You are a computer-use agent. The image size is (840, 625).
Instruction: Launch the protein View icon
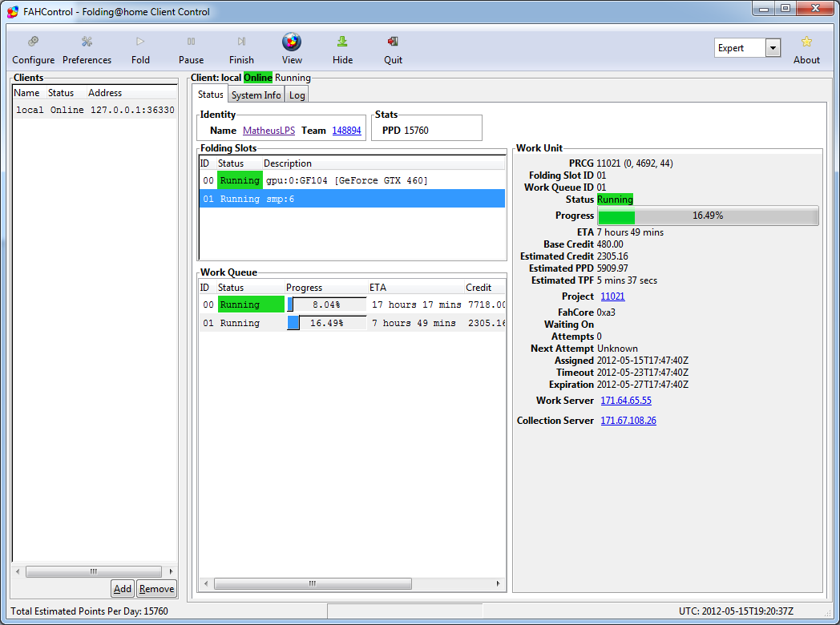(292, 42)
